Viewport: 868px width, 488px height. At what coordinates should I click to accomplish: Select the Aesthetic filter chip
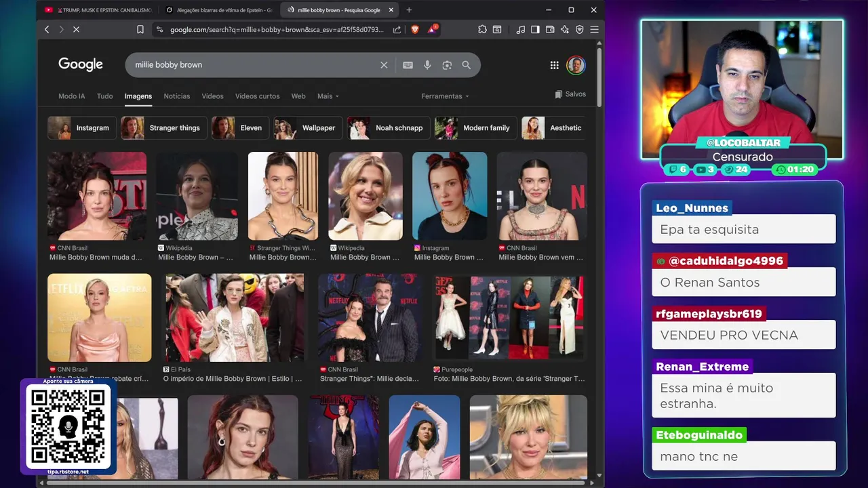[555, 127]
